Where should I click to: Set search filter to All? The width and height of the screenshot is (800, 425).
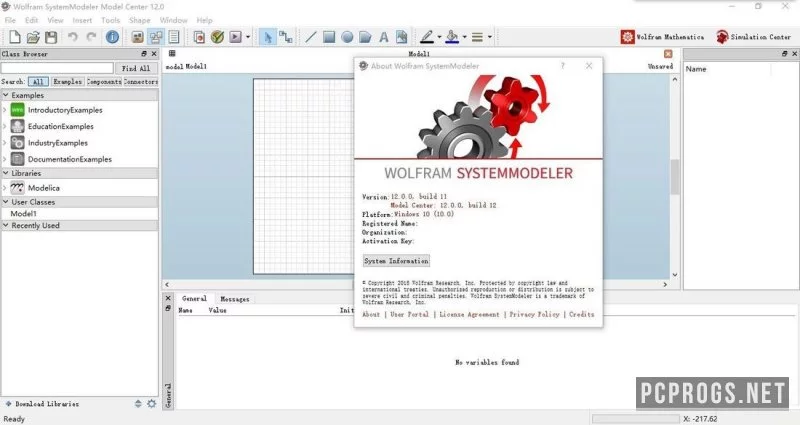pos(38,82)
